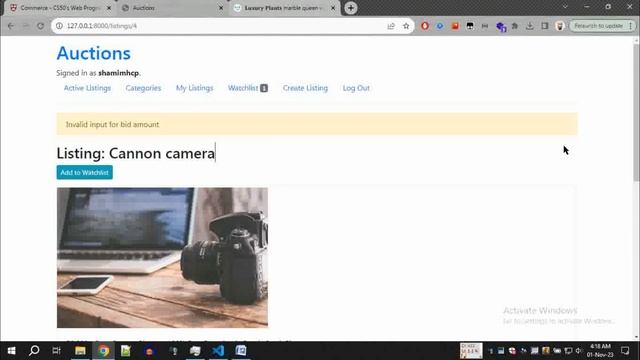640x360 pixels.
Task: Go back using the browser back arrow
Action: coord(11,26)
